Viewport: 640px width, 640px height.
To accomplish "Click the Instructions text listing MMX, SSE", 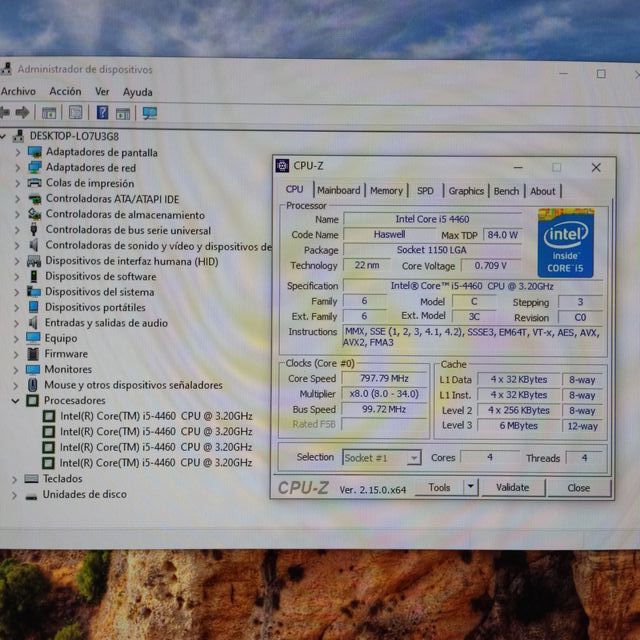I will (x=472, y=337).
